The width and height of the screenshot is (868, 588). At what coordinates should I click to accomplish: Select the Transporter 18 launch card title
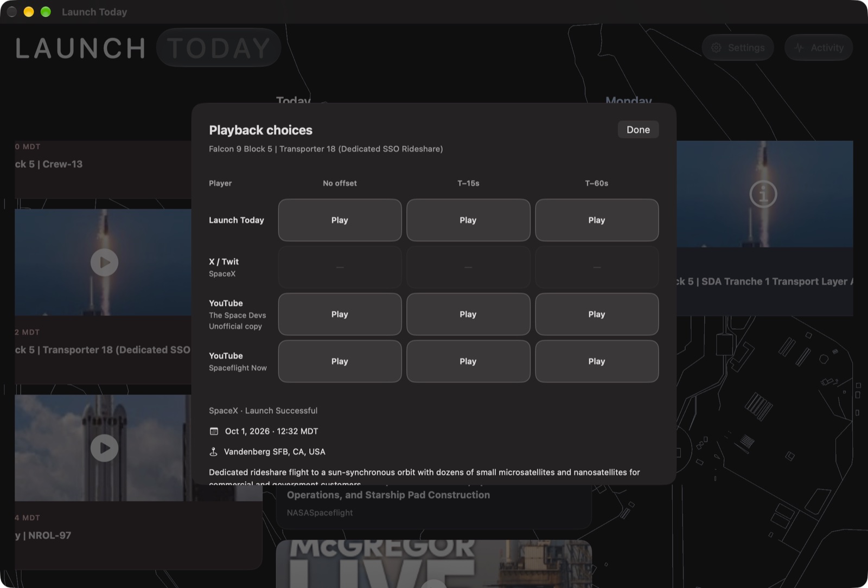[103, 350]
